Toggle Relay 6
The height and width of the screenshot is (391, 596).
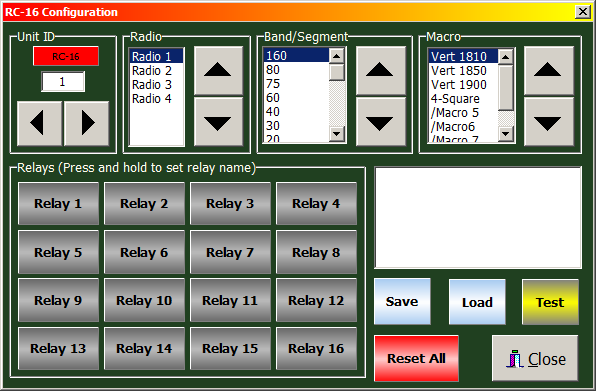pos(144,252)
